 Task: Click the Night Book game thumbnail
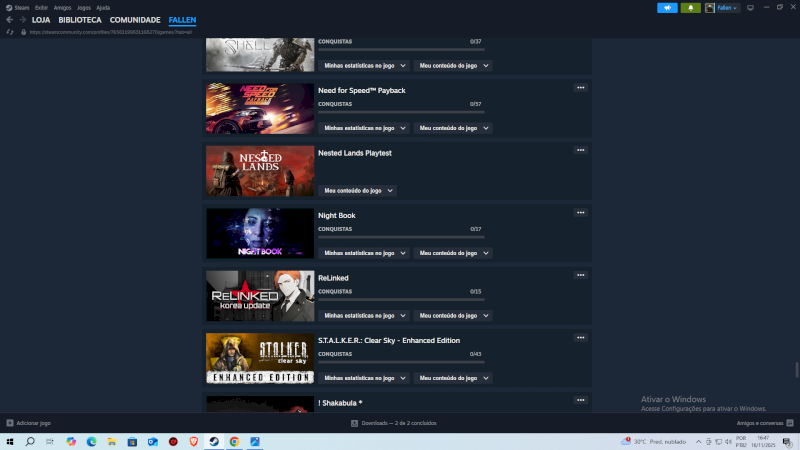click(260, 233)
